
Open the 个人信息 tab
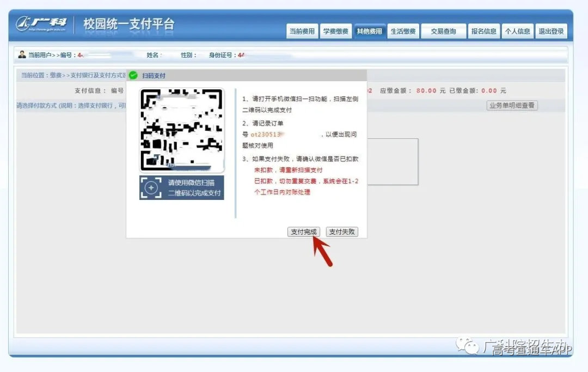pos(518,31)
